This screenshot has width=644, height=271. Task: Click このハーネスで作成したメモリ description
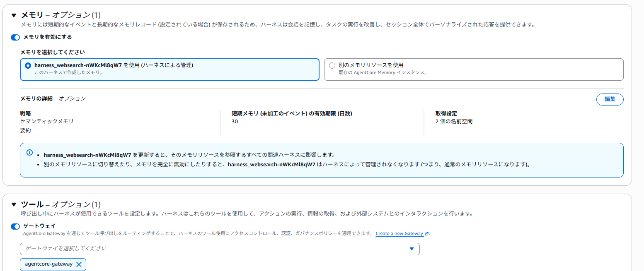(x=68, y=72)
